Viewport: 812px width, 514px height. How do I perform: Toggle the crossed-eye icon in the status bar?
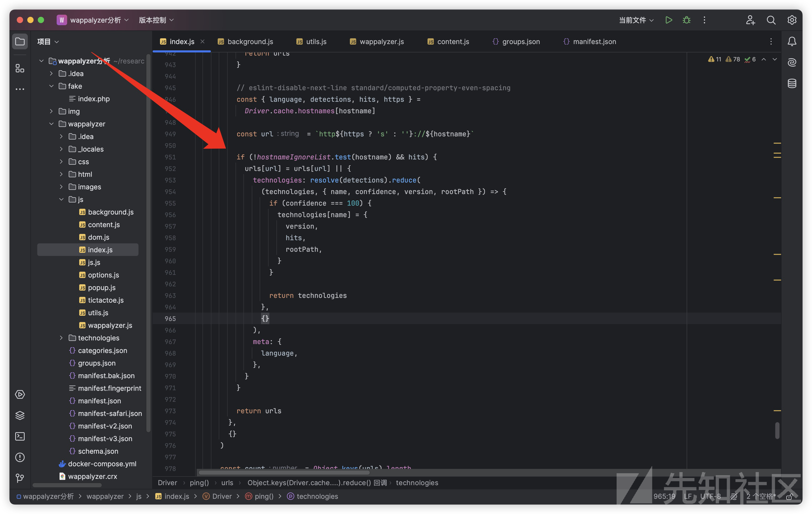(x=733, y=496)
